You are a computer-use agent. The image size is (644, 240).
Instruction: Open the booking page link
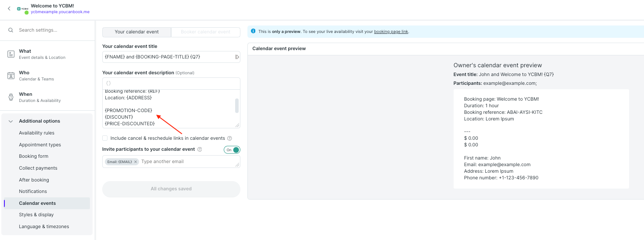tap(391, 32)
